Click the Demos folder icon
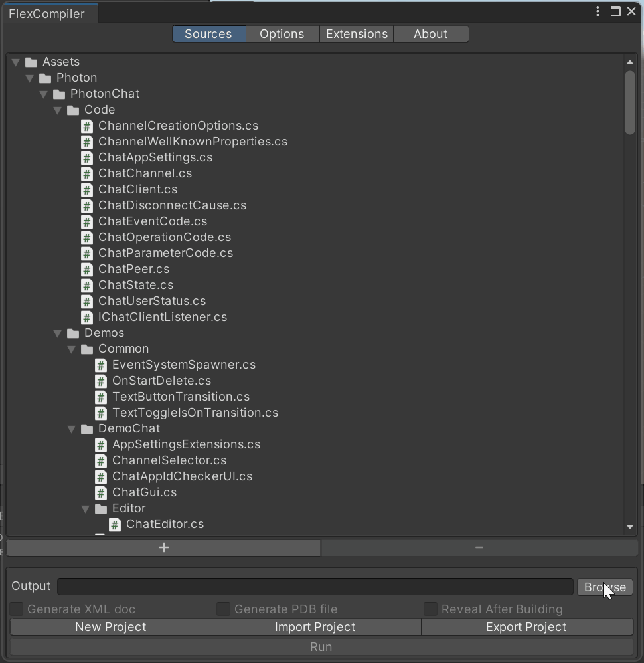The height and width of the screenshot is (663, 644). [x=73, y=333]
